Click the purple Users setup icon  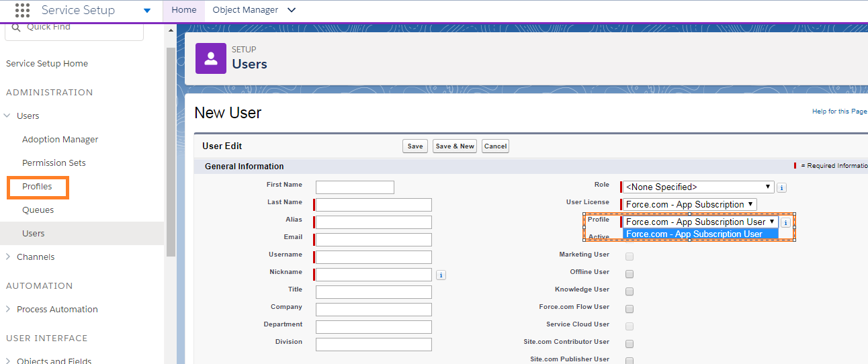211,58
